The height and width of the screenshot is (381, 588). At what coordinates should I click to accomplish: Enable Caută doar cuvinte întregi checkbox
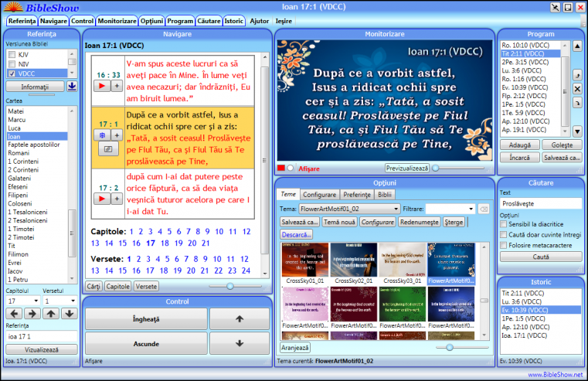pos(503,234)
